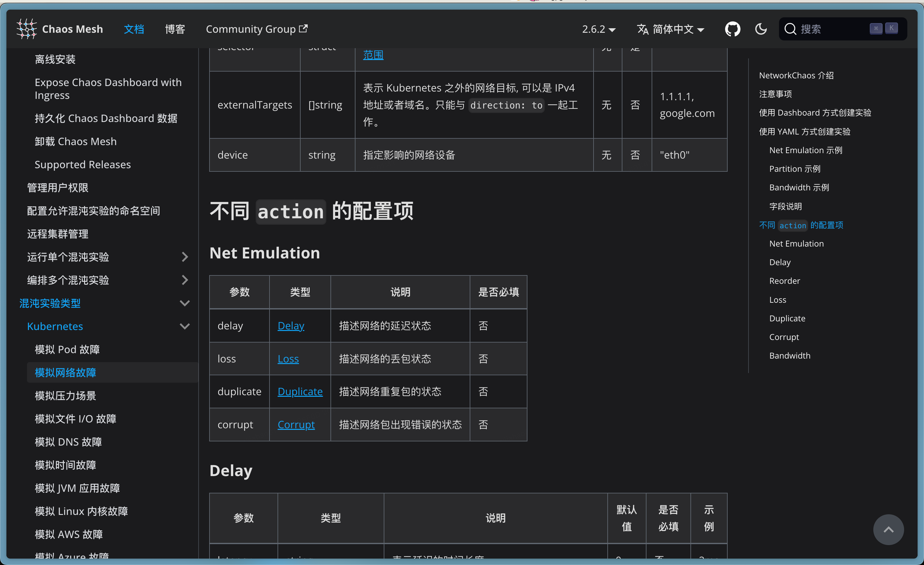Viewport: 924px width, 565px height.
Task: Click the search magnifier icon
Action: [x=790, y=29]
